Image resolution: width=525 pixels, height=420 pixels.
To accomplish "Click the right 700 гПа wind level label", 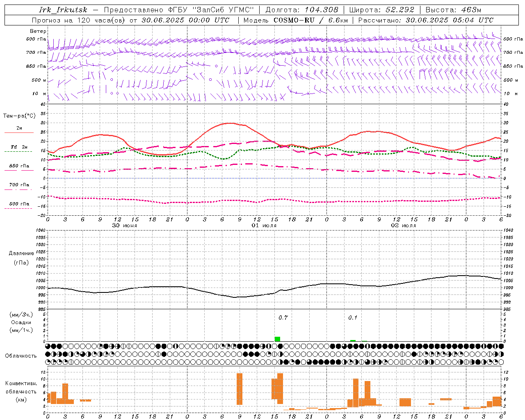I will click(513, 52).
